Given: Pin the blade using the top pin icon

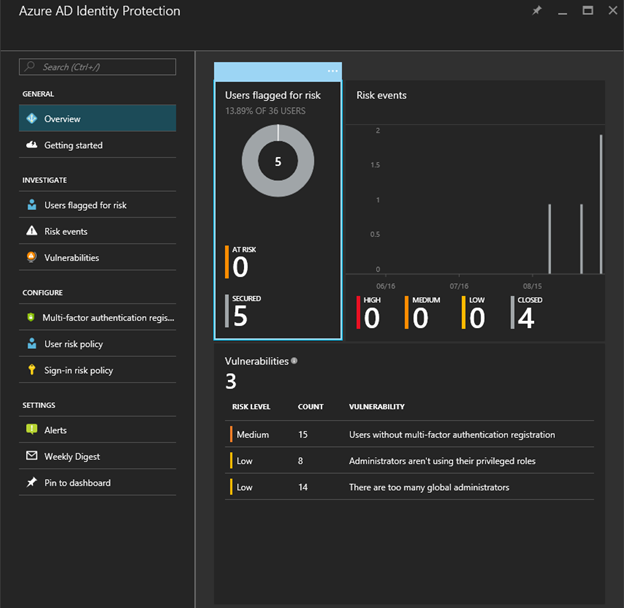Looking at the screenshot, I should 536,11.
